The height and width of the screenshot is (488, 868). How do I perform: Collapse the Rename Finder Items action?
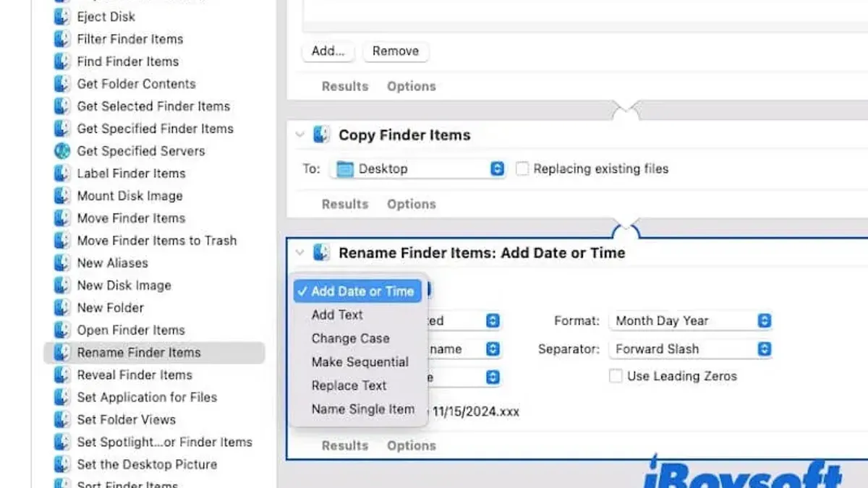300,253
